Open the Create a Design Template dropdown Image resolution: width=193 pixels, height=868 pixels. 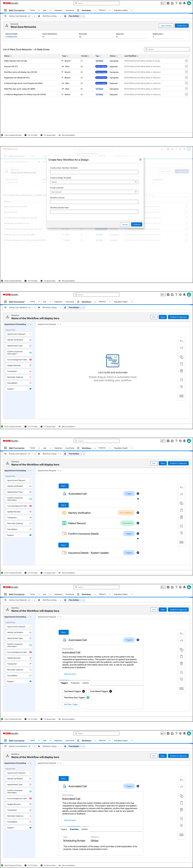(x=94, y=182)
